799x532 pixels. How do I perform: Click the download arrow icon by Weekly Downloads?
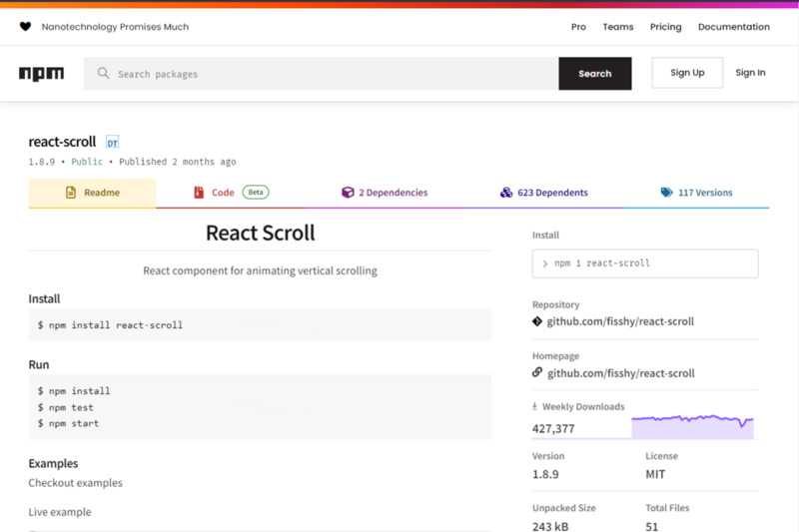point(534,406)
